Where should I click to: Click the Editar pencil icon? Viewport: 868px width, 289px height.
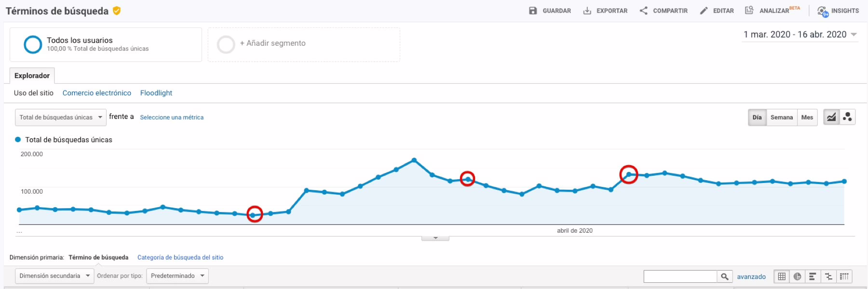click(704, 11)
